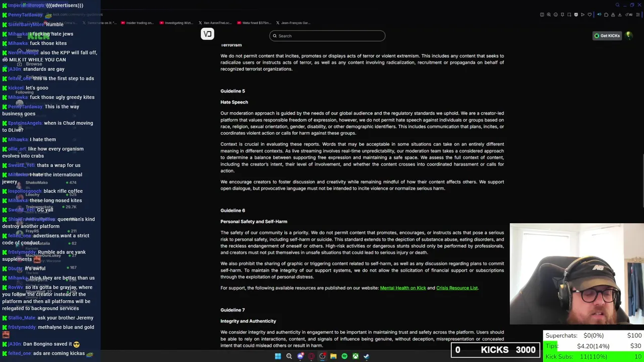Click the Get KICKs button

[x=607, y=36]
